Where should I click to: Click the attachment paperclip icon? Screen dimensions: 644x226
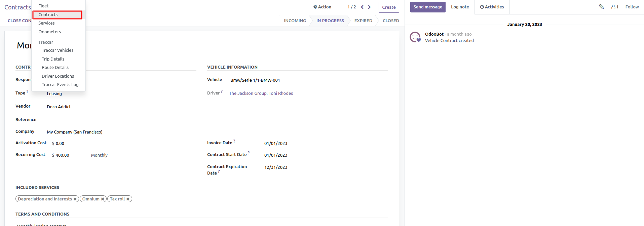[601, 7]
